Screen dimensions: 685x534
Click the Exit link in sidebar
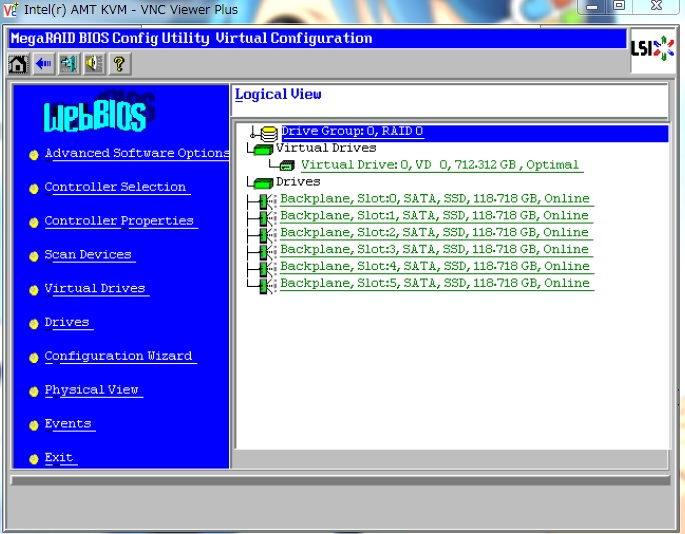click(x=59, y=458)
